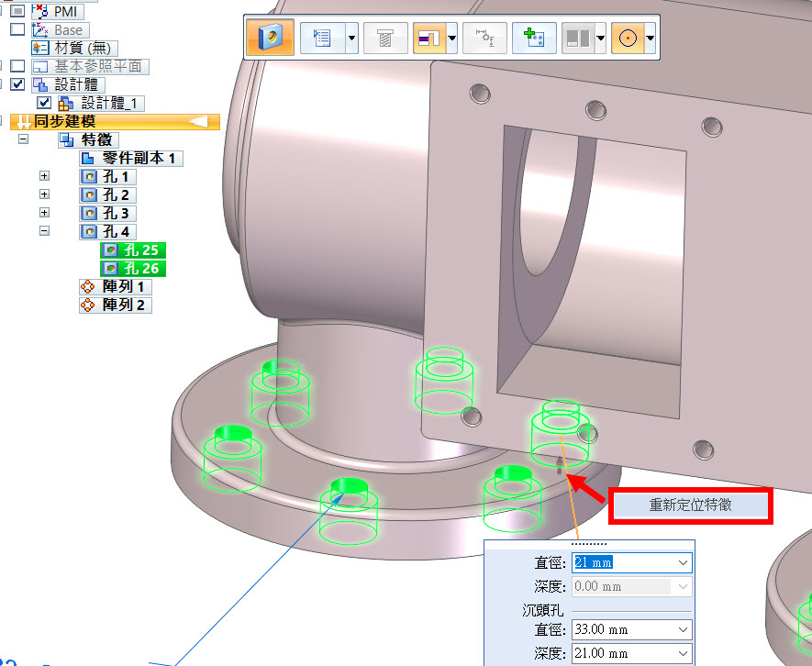Select the 零件副本 1 feature

coord(131,158)
